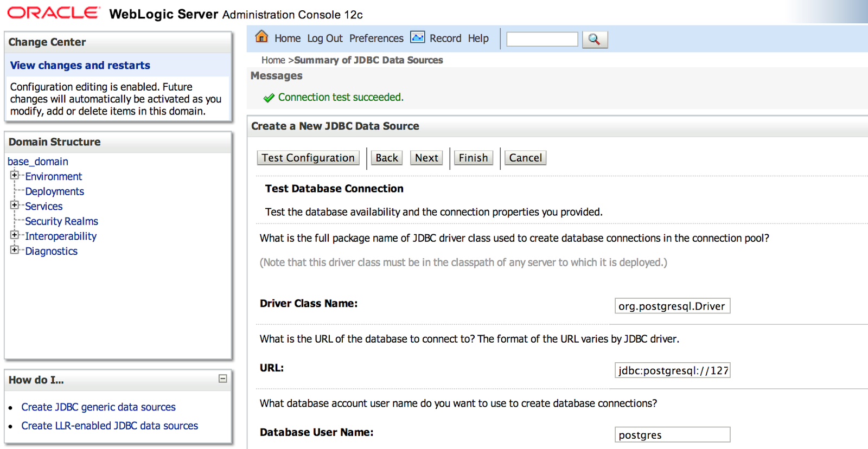Click the Record toolbar link
This screenshot has height=449, width=868.
coord(445,39)
